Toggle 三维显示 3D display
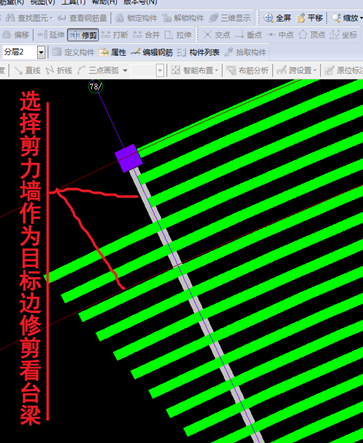Screen dimensions: 363x443 [230, 18]
